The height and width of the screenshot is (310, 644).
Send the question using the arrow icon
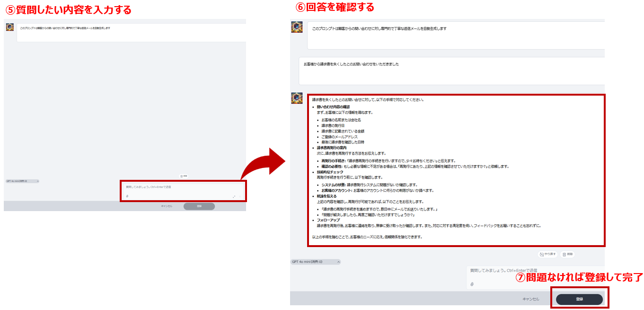click(x=240, y=197)
